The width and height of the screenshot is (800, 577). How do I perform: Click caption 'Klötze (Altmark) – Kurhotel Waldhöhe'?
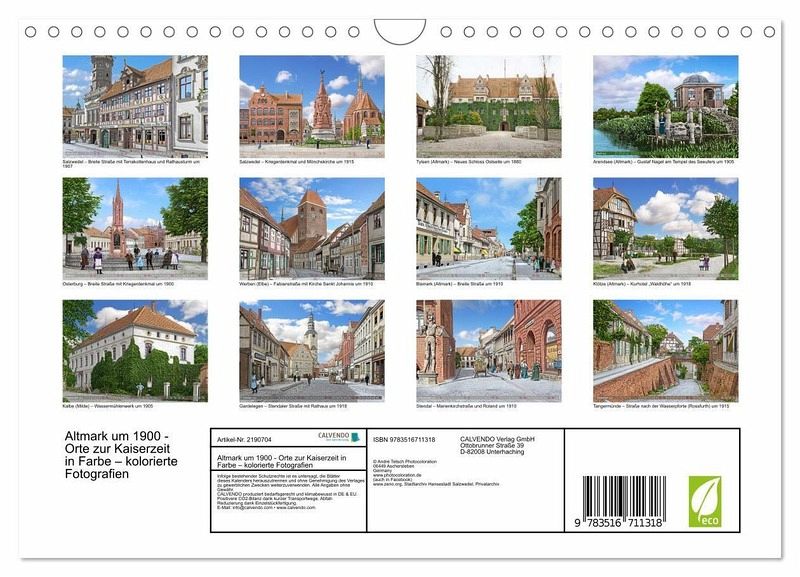click(632, 284)
